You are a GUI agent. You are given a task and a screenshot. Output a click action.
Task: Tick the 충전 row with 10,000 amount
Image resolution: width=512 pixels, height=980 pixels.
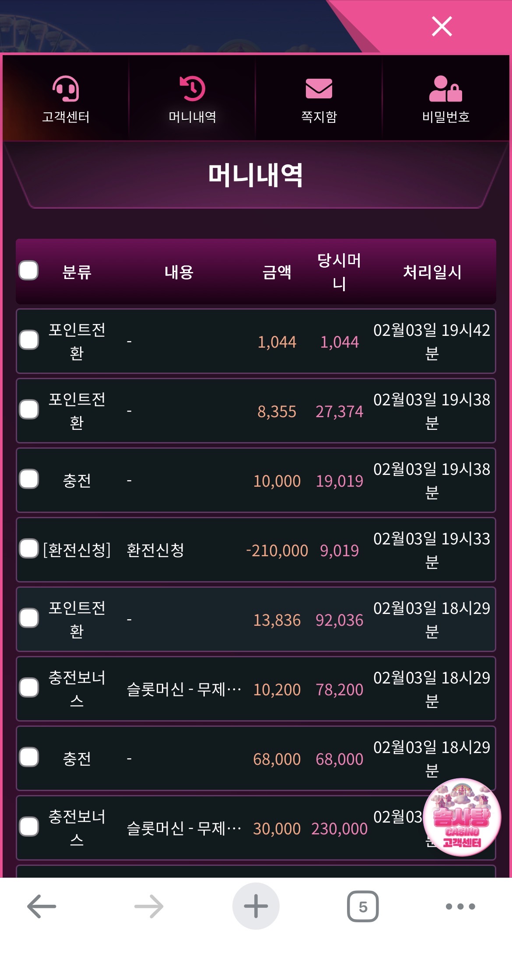click(29, 479)
